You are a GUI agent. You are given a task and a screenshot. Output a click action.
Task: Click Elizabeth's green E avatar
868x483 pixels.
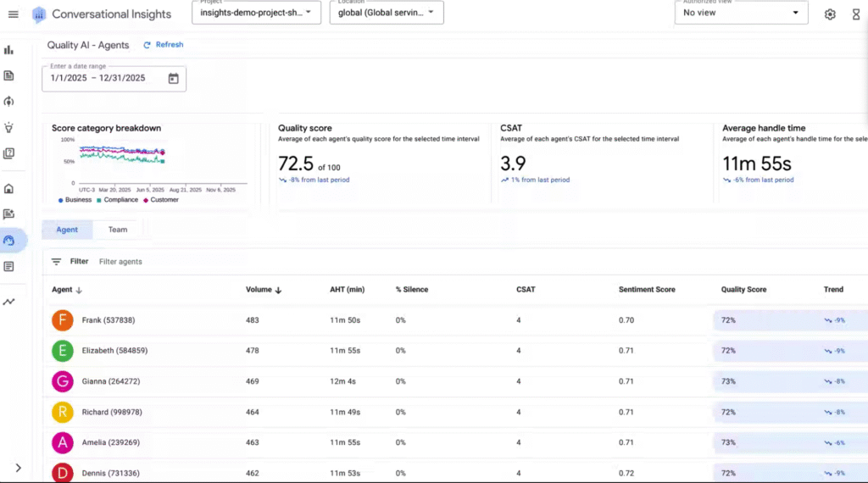(63, 351)
